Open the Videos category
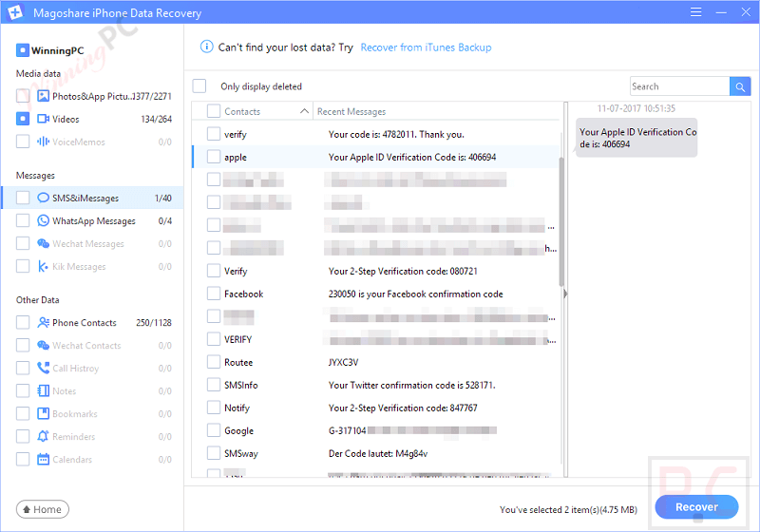The height and width of the screenshot is (532, 760). (x=92, y=119)
